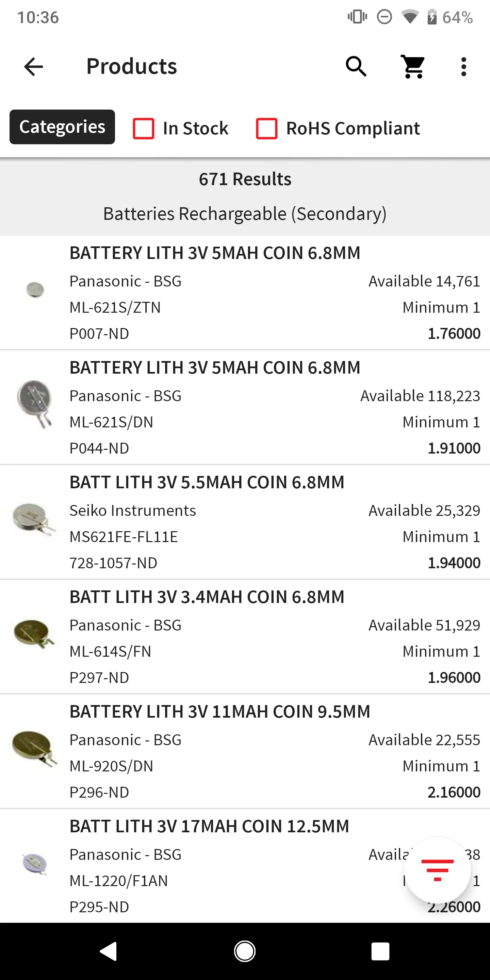
Task: Select ML-621S/DN product thumbnail
Action: click(x=35, y=404)
